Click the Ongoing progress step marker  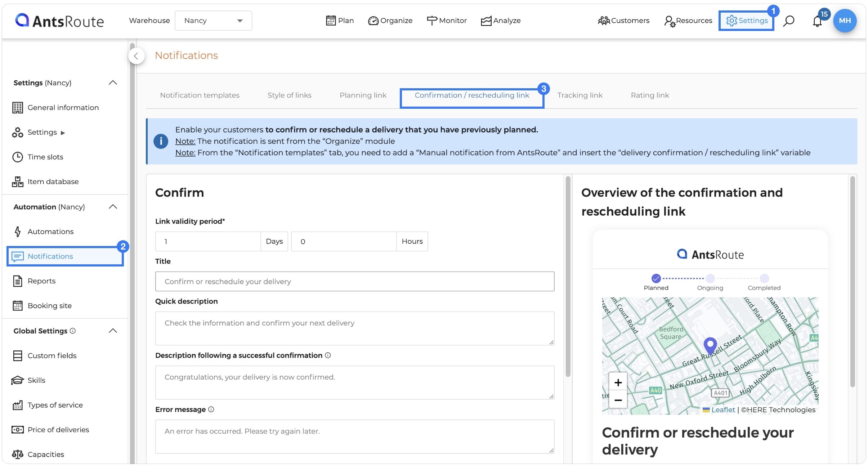coord(710,278)
